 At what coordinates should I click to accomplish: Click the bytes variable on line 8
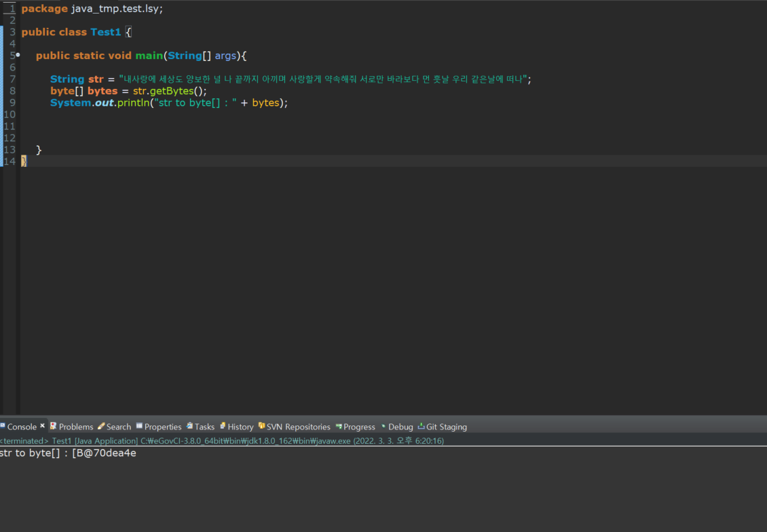[x=102, y=91]
